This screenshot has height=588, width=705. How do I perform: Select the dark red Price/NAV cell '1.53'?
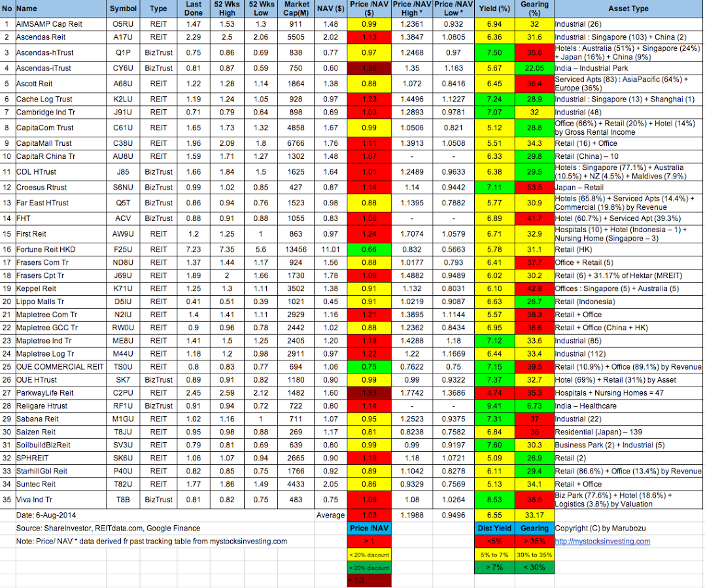point(369,393)
